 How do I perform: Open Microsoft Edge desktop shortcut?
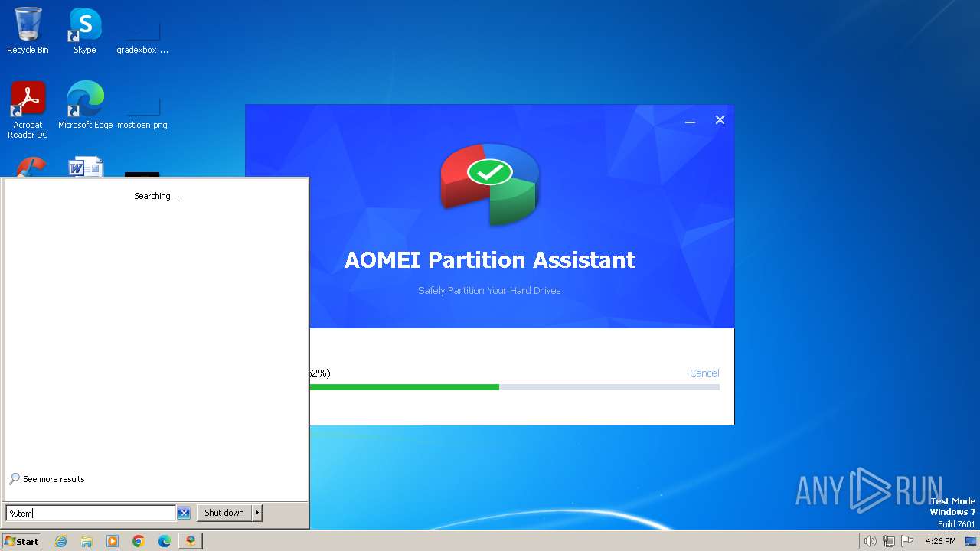tap(85, 105)
